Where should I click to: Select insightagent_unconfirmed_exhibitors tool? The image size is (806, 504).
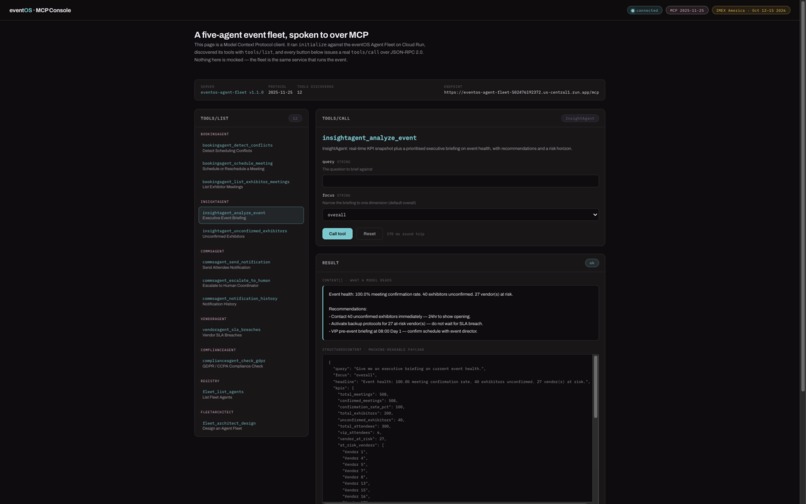pyautogui.click(x=251, y=233)
